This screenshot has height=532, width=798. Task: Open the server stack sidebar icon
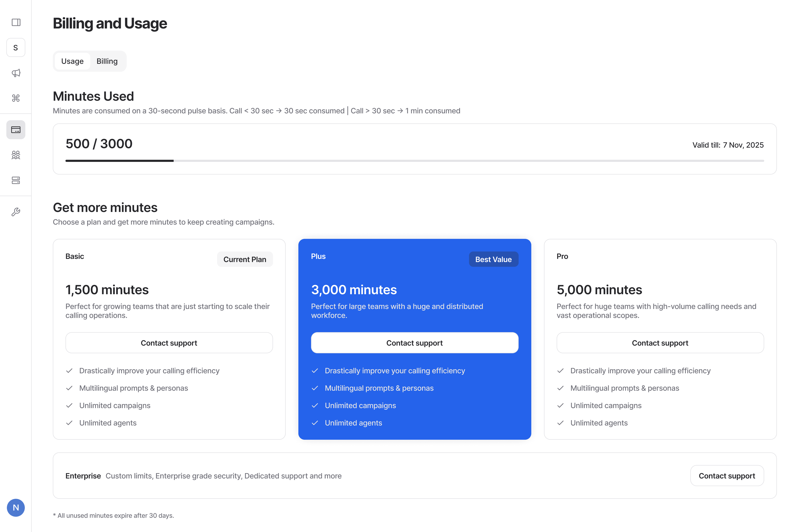click(16, 180)
